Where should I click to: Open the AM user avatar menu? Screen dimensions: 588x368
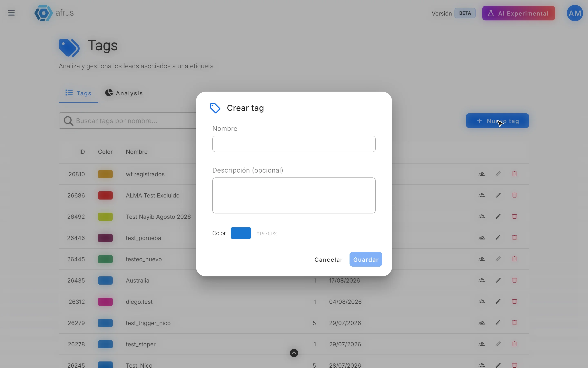575,13
